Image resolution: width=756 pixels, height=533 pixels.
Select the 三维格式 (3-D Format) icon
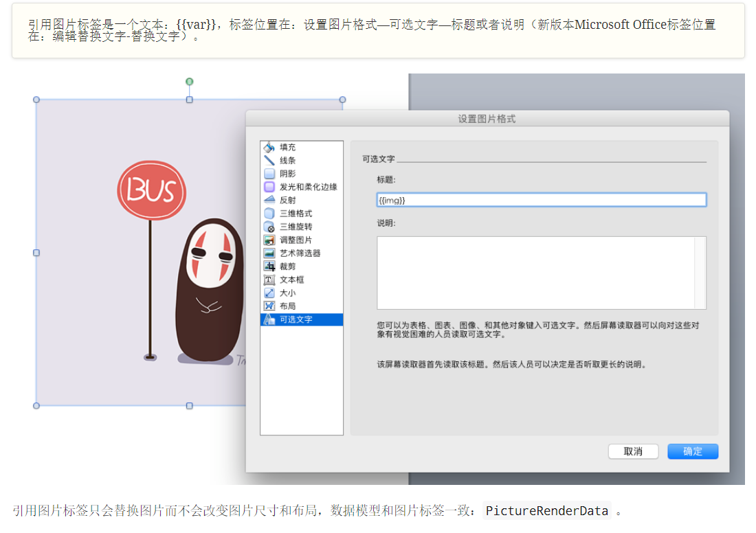[x=269, y=214]
